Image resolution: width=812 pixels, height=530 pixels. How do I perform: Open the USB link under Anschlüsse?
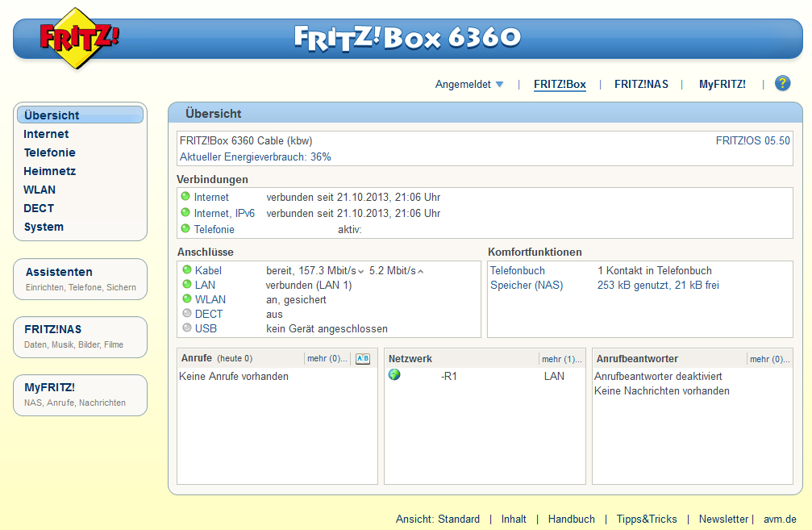pyautogui.click(x=206, y=328)
